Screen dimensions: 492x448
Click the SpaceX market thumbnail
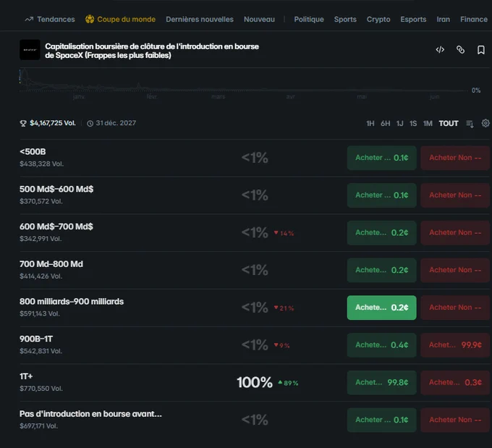point(30,50)
